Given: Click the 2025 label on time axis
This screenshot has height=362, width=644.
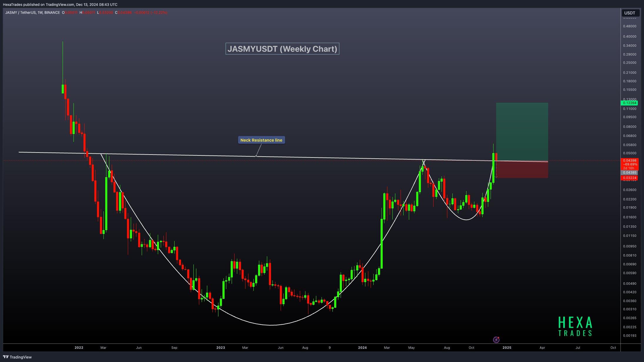Looking at the screenshot, I should [507, 348].
